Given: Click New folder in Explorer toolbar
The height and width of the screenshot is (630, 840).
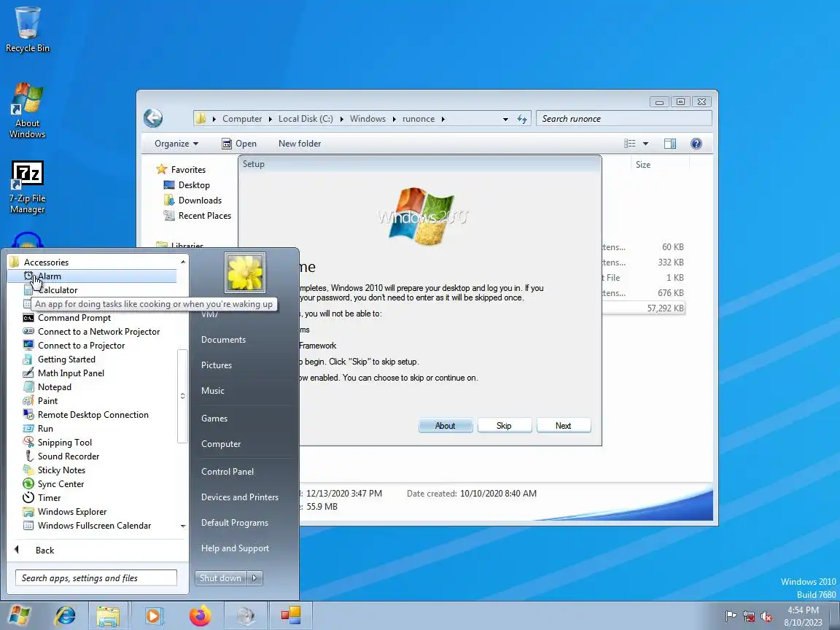Looking at the screenshot, I should (x=300, y=144).
